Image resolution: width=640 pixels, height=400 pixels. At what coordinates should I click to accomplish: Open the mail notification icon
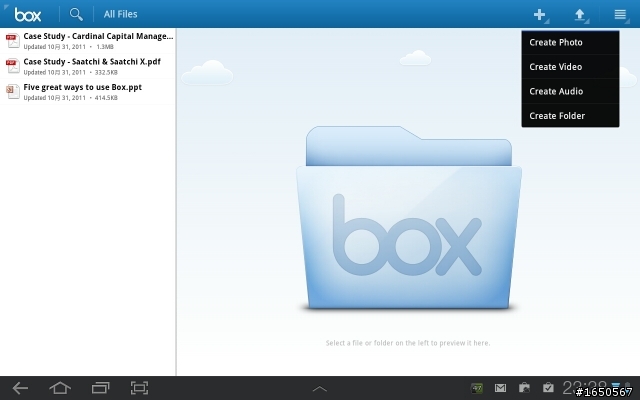click(500, 388)
